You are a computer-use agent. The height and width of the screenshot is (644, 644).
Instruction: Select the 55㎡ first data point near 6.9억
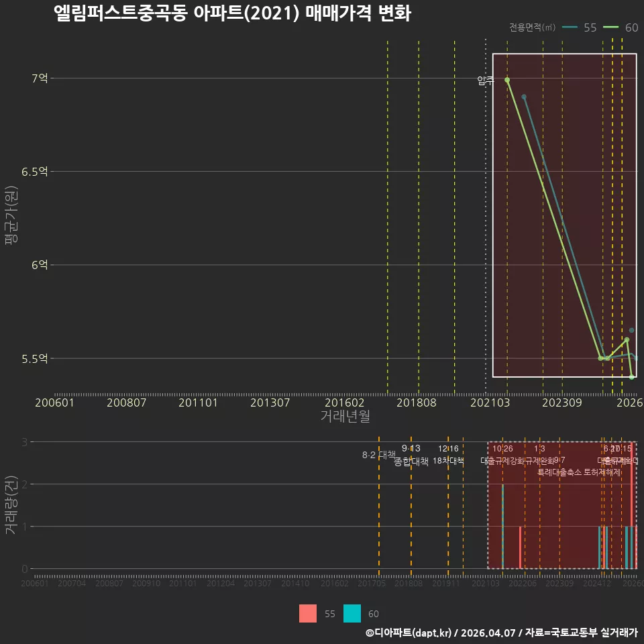[524, 97]
